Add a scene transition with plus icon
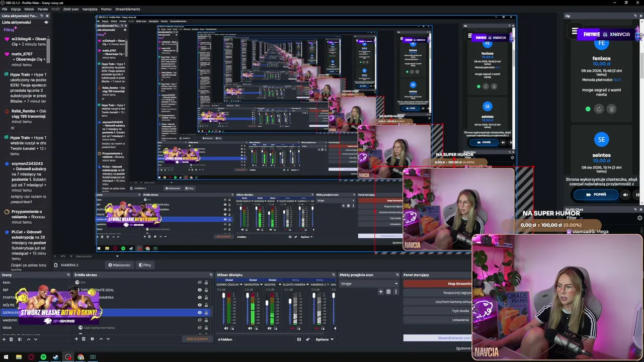 [381, 292]
